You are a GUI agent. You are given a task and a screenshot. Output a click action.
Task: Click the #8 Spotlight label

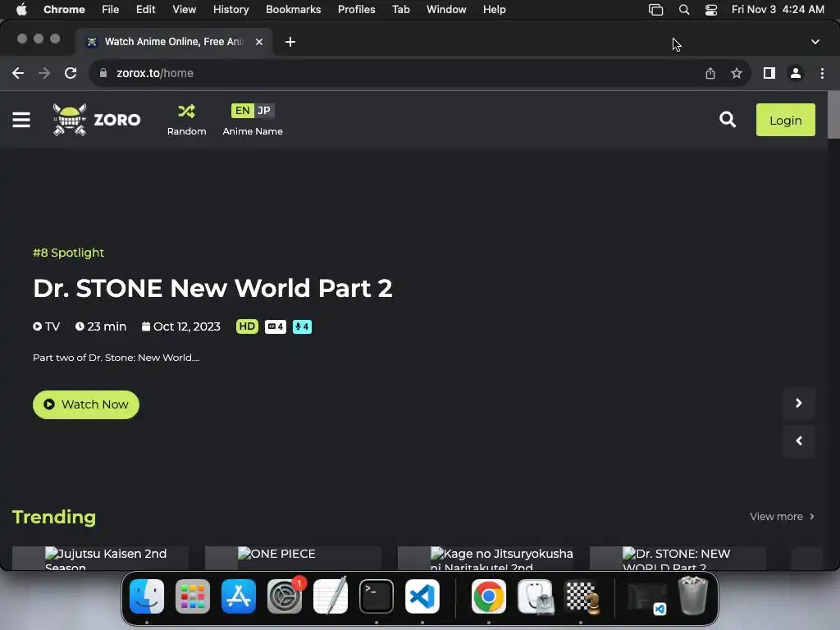click(x=69, y=253)
